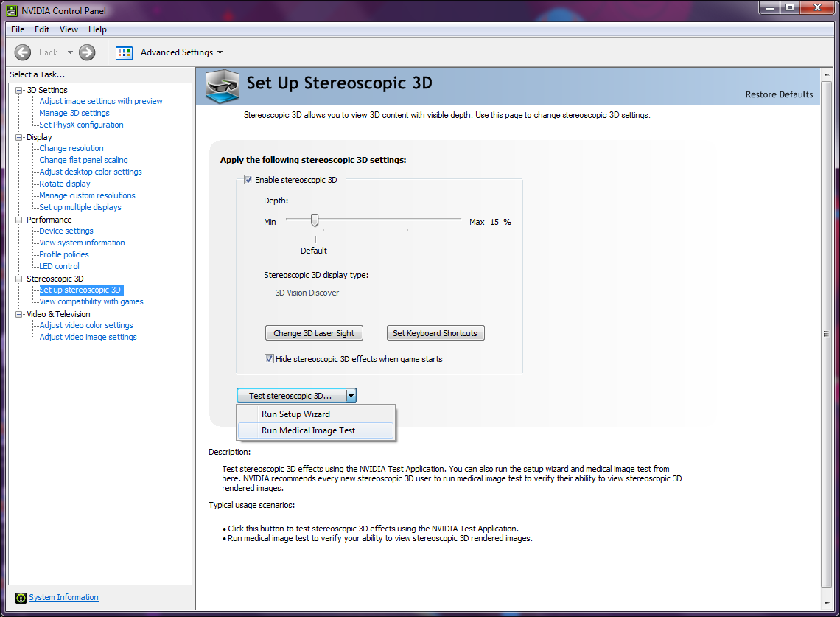The height and width of the screenshot is (617, 840).
Task: Toggle Hide stereoscopic 3D effects checkbox
Action: click(x=269, y=358)
